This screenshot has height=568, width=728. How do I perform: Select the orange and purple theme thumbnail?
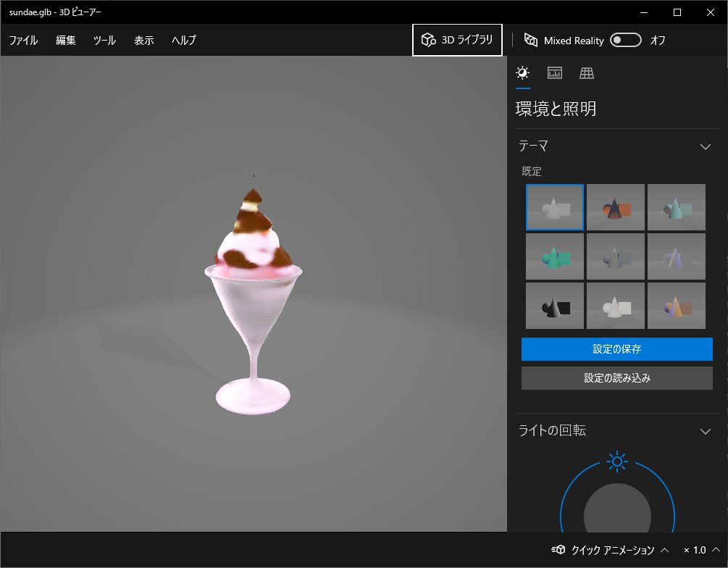(677, 306)
